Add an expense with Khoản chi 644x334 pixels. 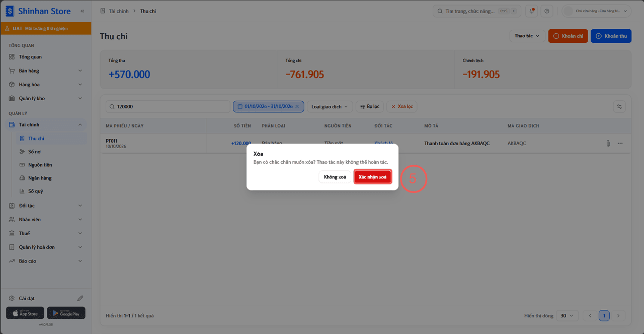pos(568,36)
